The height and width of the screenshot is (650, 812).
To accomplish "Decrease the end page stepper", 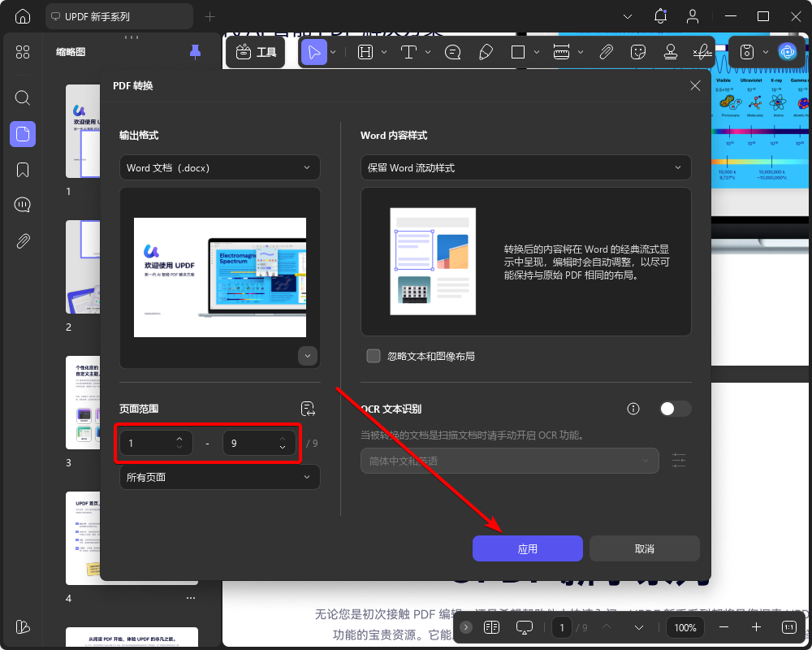I will coord(283,448).
